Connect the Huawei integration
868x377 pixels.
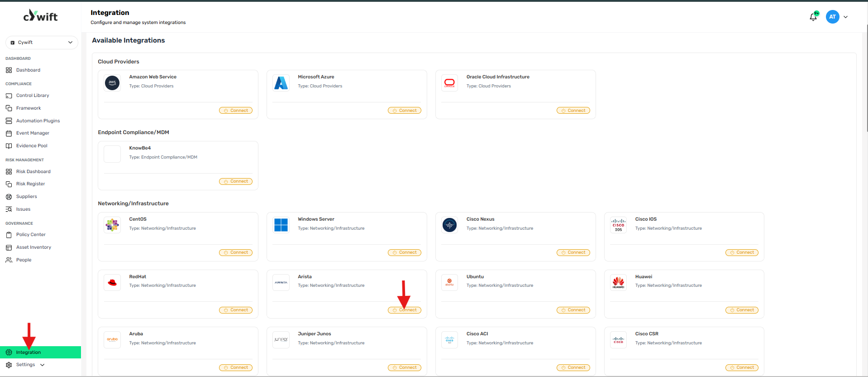pos(742,310)
